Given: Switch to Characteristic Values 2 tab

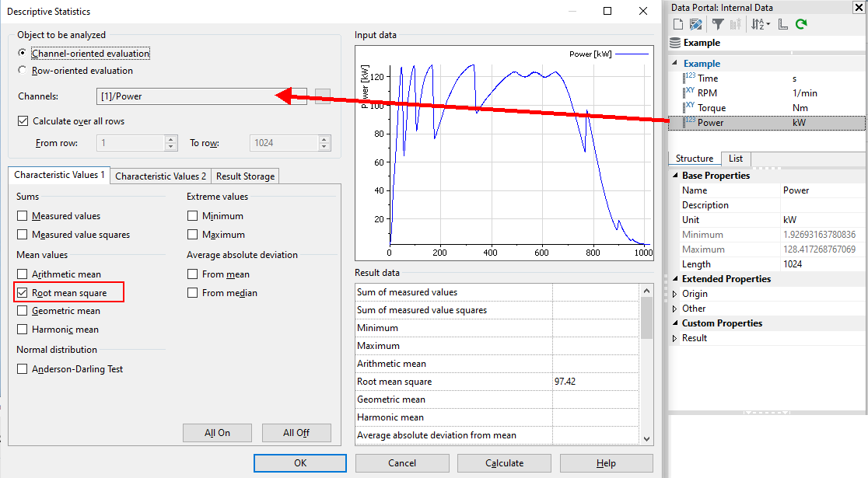Looking at the screenshot, I should pyautogui.click(x=161, y=176).
